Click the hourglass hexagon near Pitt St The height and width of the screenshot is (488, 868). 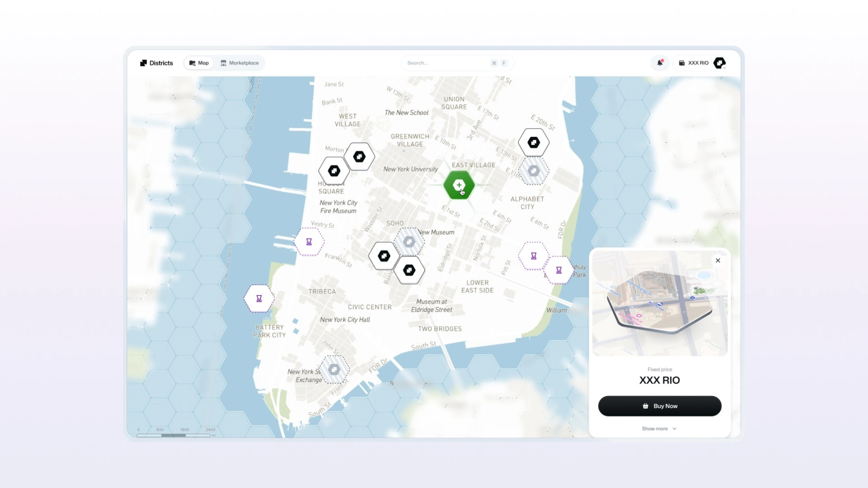pos(533,256)
